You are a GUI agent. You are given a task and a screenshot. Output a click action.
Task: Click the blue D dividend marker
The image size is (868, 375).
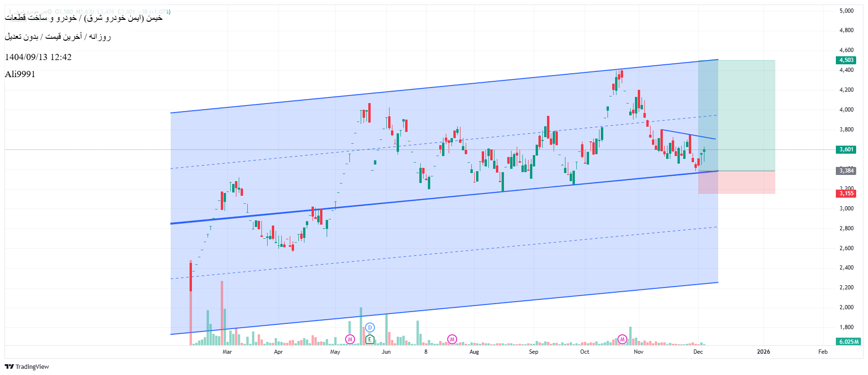[370, 327]
